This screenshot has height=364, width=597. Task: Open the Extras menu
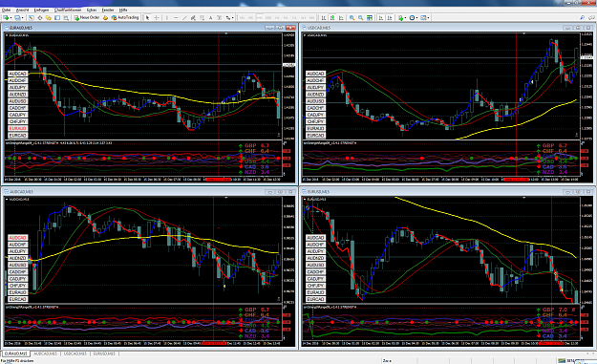(92, 10)
